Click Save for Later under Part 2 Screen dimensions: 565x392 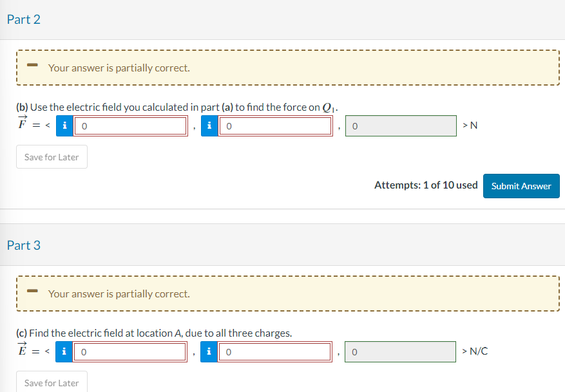[52, 156]
